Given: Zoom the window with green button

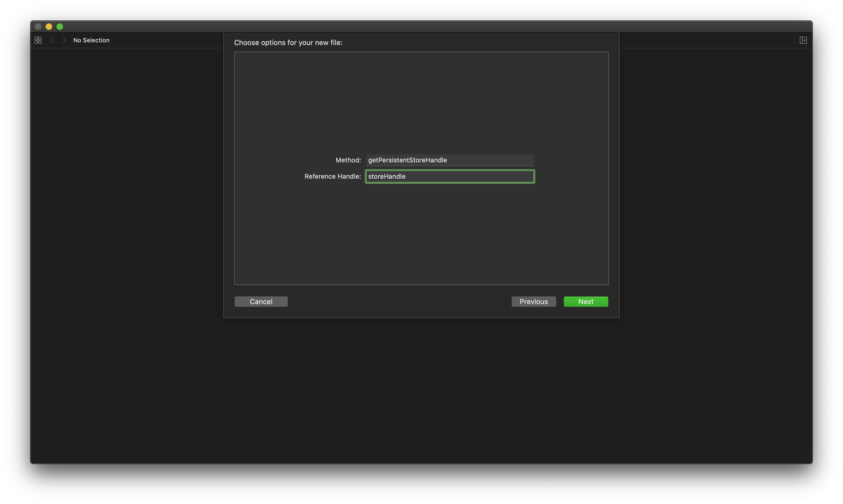Looking at the screenshot, I should point(60,27).
